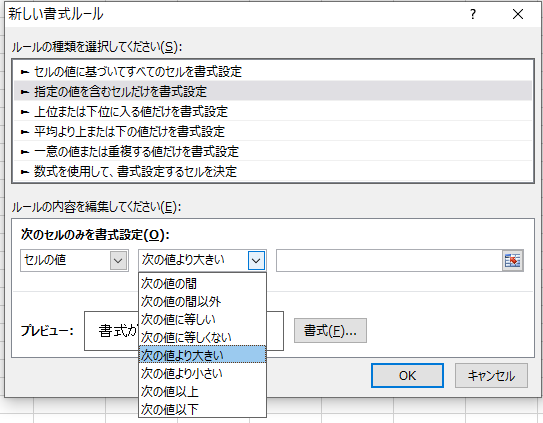Confirm with the OK button
Viewport: 543px width, 423px height.
[407, 376]
